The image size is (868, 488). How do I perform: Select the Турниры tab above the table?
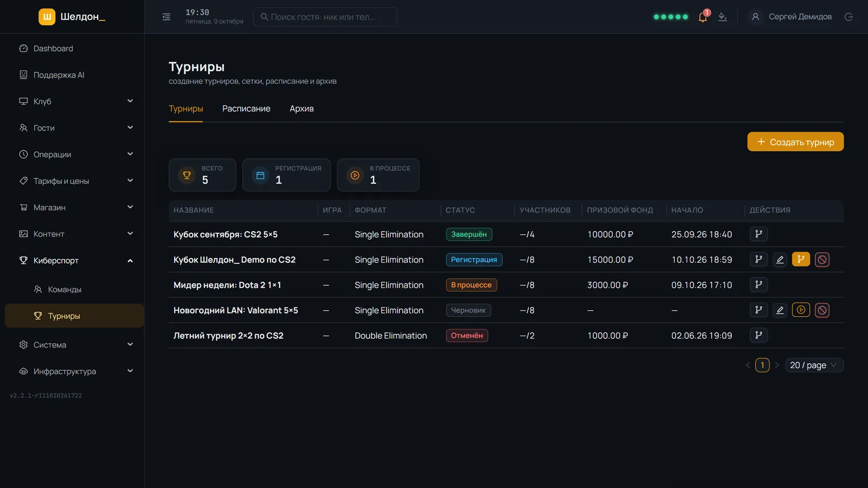[186, 108]
